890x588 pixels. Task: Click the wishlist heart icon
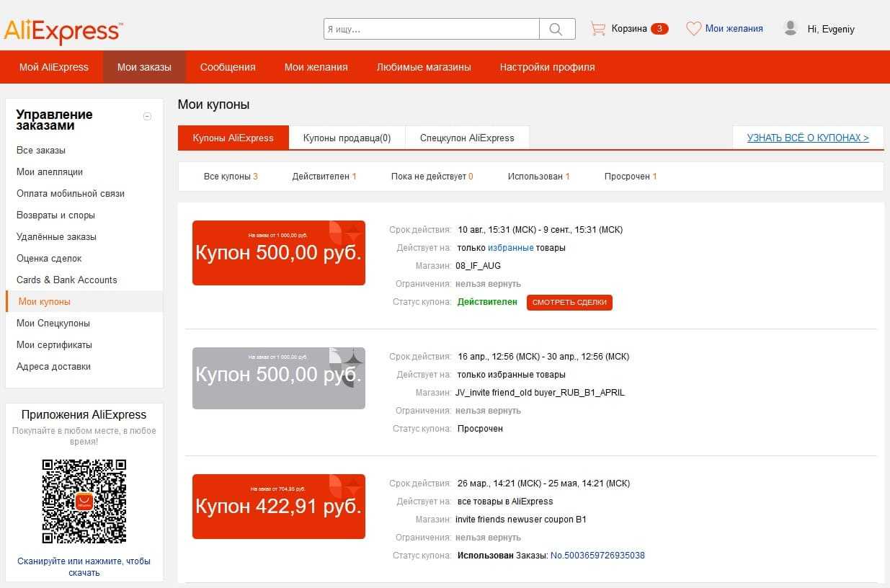pos(693,29)
